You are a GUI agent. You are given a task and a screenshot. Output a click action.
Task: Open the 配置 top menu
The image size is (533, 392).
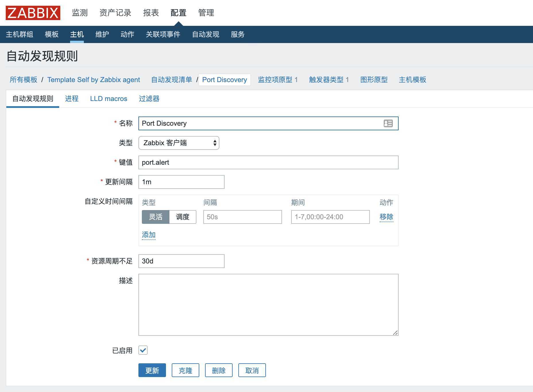(178, 13)
